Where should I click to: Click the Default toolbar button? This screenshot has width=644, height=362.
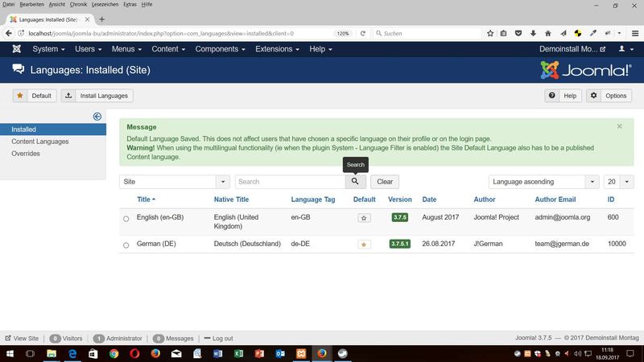(35, 96)
